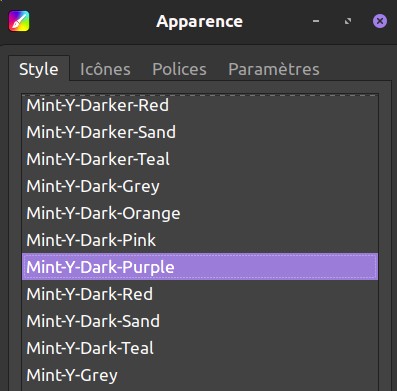Apply the Mint-Y-Dark-Orange style
The image size is (397, 391).
pos(200,213)
